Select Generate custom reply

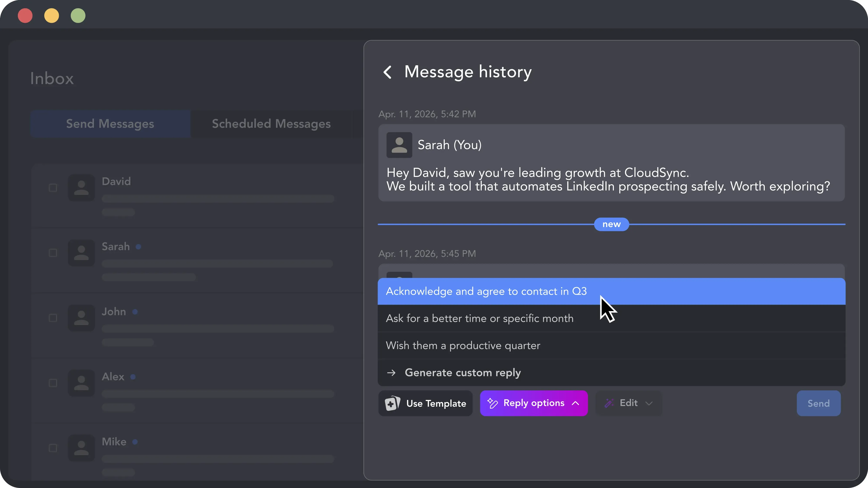611,372
